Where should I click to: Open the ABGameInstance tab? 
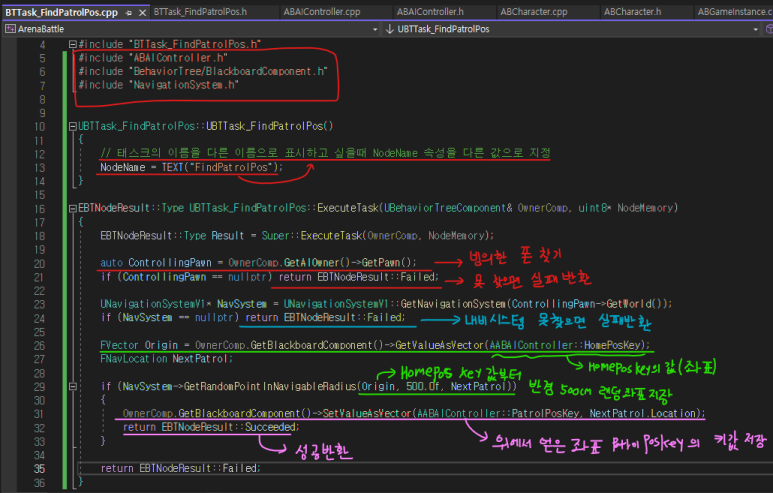[735, 12]
